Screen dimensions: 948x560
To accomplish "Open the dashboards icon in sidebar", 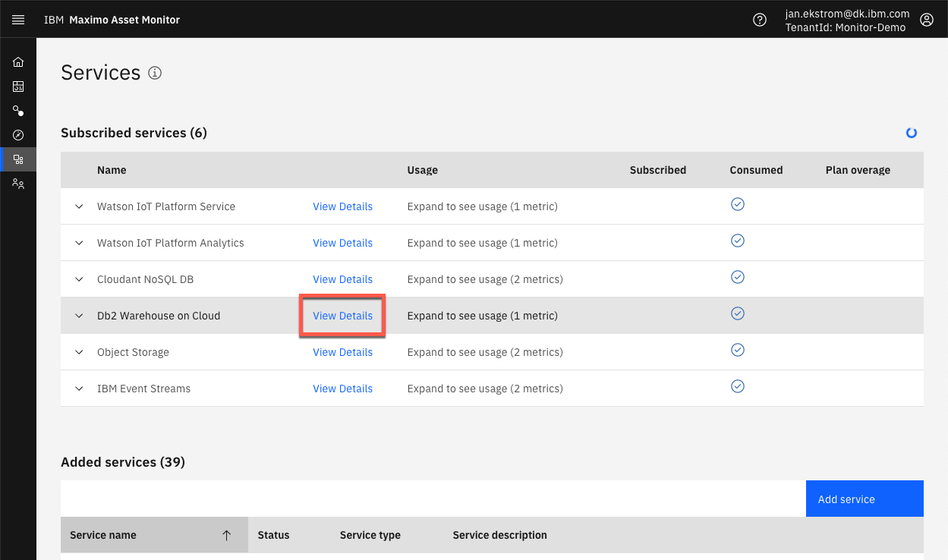I will [x=18, y=87].
